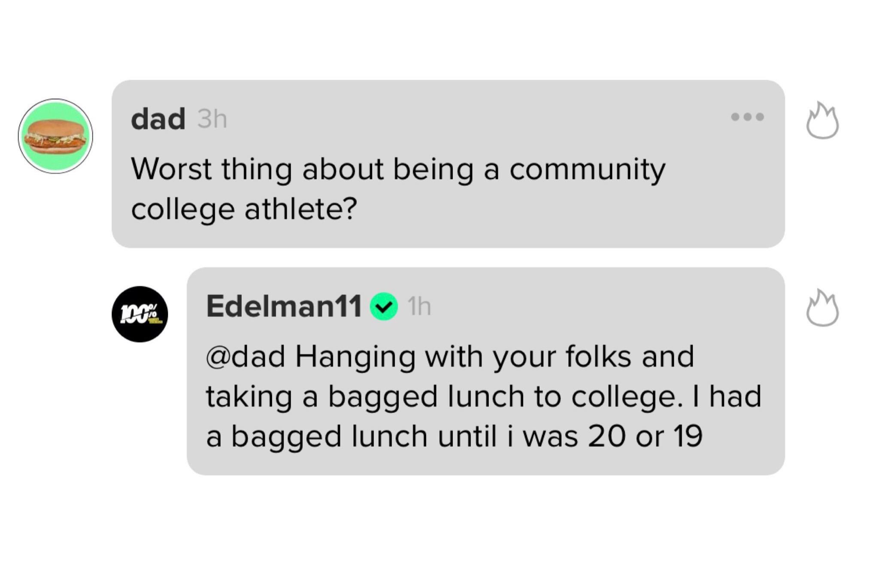The height and width of the screenshot is (588, 879).
Task: Open Edelman11's black 100% avatar
Action: pyautogui.click(x=139, y=314)
